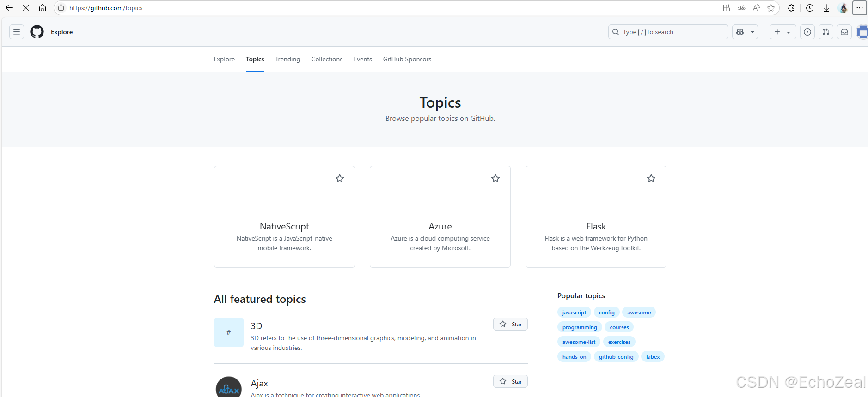The width and height of the screenshot is (868, 397).
Task: Open the browser settings ellipsis menu
Action: point(860,8)
